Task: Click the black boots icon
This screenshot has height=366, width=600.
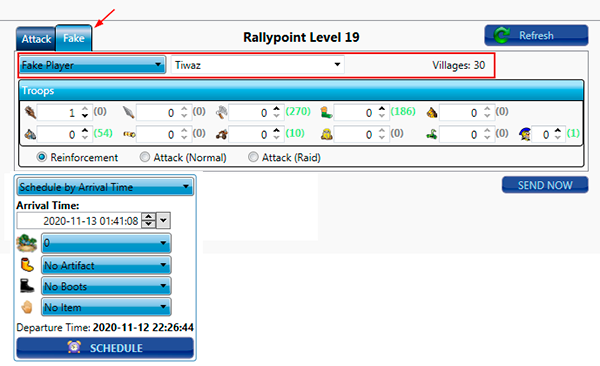Action: (x=26, y=286)
